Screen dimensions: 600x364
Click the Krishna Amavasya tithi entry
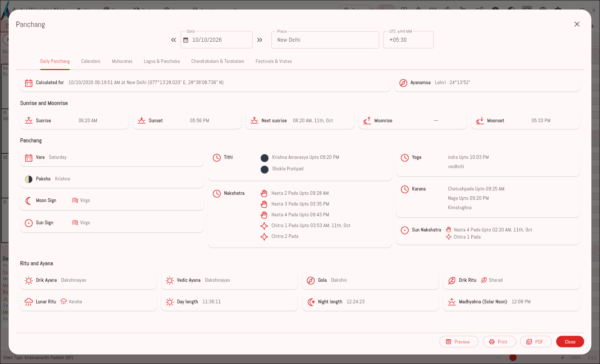306,157
